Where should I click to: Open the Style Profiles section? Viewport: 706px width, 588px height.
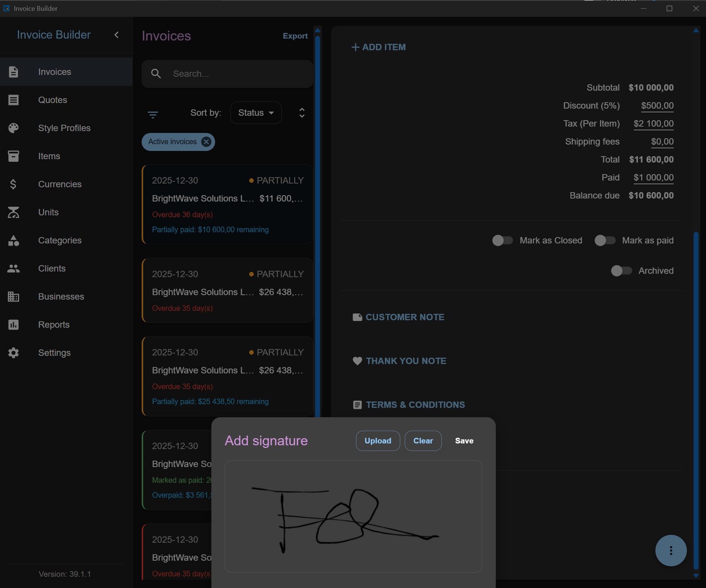click(66, 128)
